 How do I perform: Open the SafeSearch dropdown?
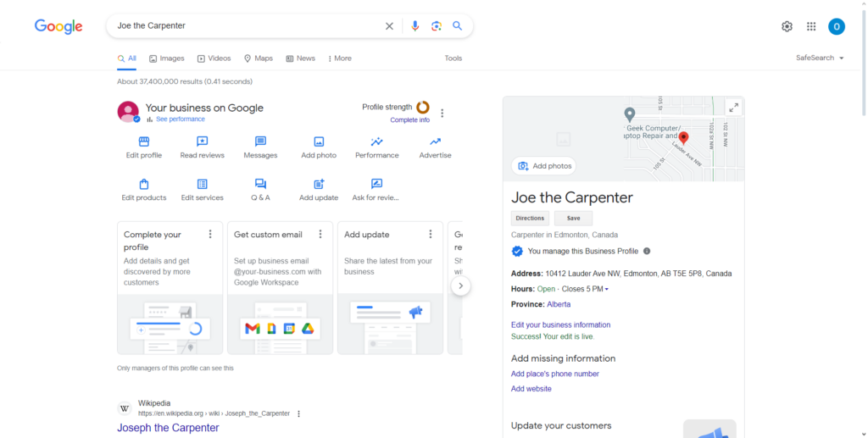pyautogui.click(x=820, y=58)
